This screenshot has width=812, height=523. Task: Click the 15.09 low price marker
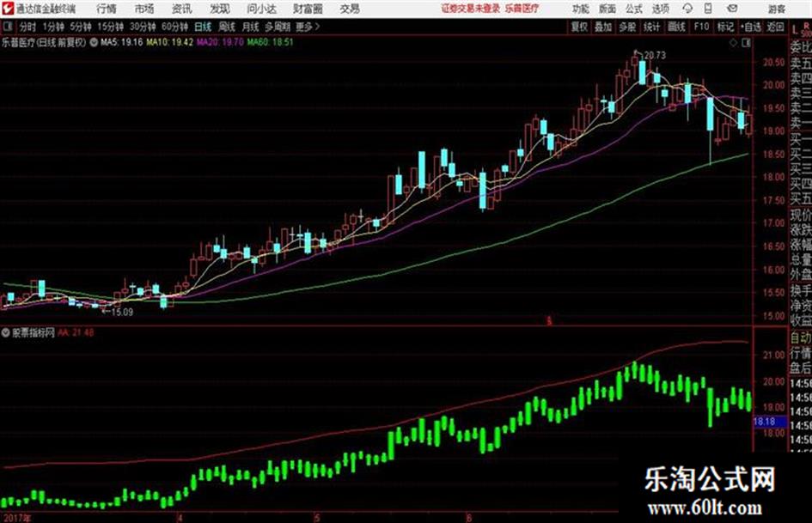pyautogui.click(x=122, y=312)
